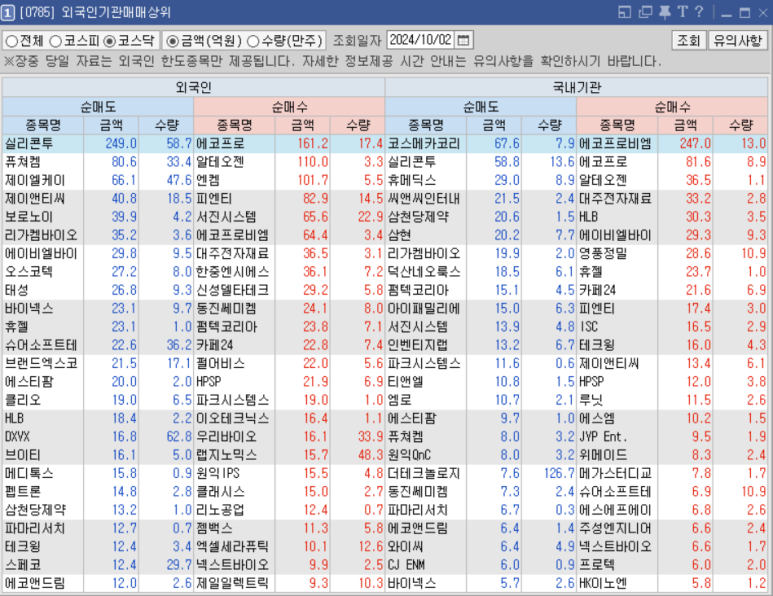The image size is (773, 596).
Task: Click 순매수 header under 국내기관
Action: coord(672,106)
